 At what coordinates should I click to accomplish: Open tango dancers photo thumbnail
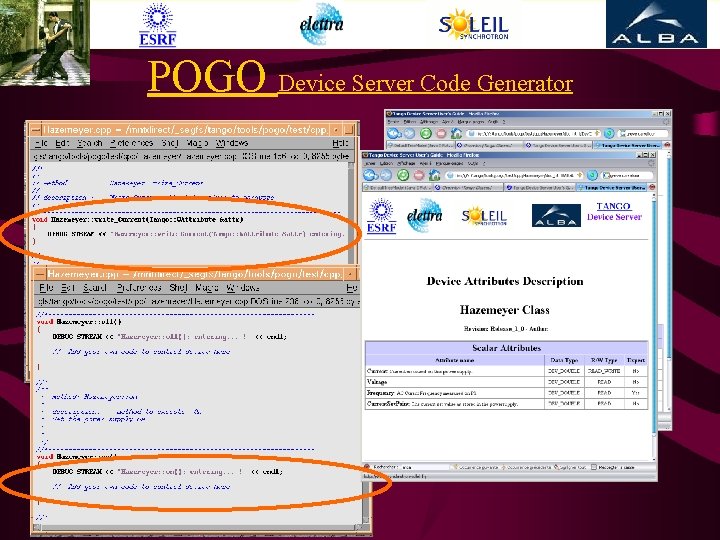tap(45, 42)
